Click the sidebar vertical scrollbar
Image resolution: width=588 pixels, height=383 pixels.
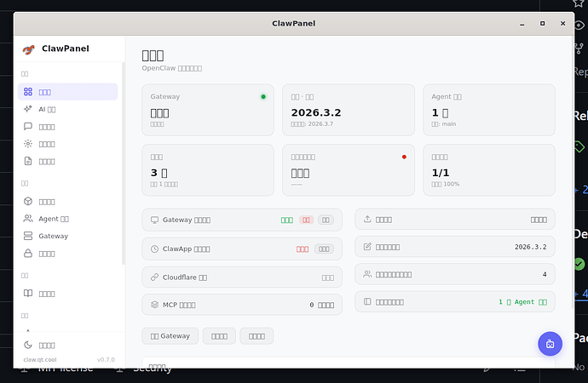[x=124, y=163]
